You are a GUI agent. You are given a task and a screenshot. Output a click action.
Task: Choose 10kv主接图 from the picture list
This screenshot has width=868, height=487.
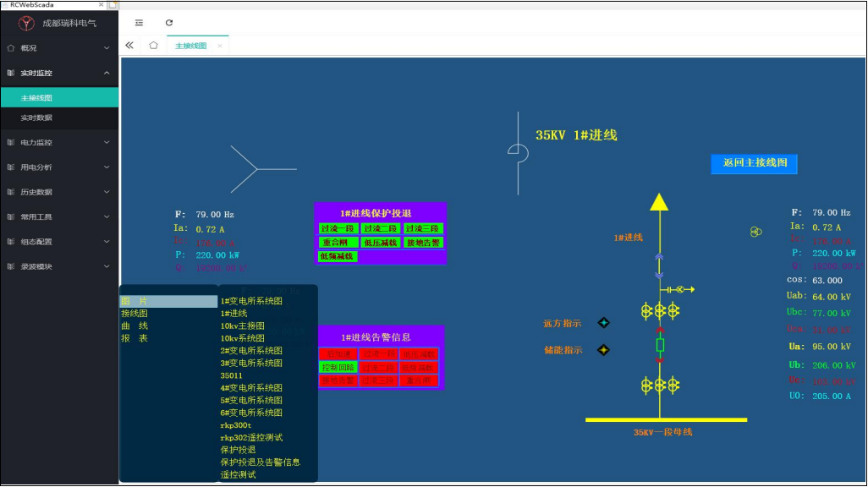click(x=242, y=326)
